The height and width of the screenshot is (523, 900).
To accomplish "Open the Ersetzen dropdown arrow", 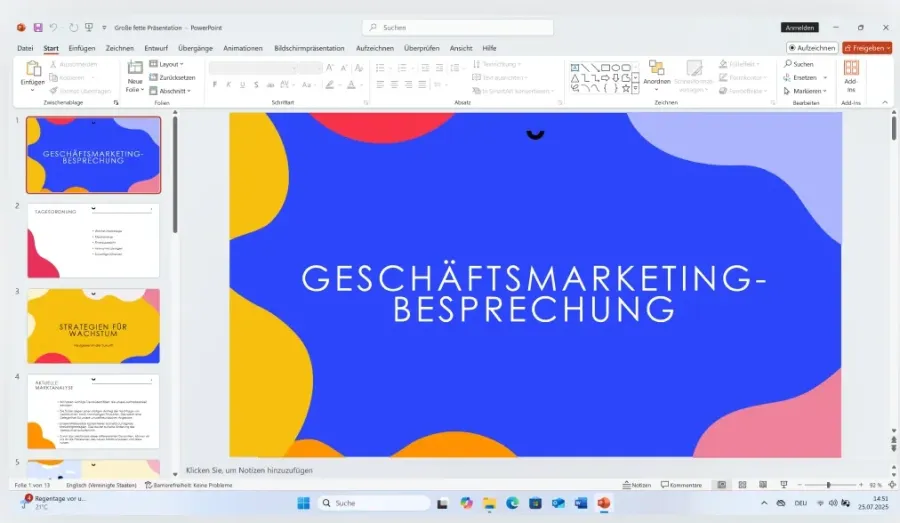I will 825,78.
